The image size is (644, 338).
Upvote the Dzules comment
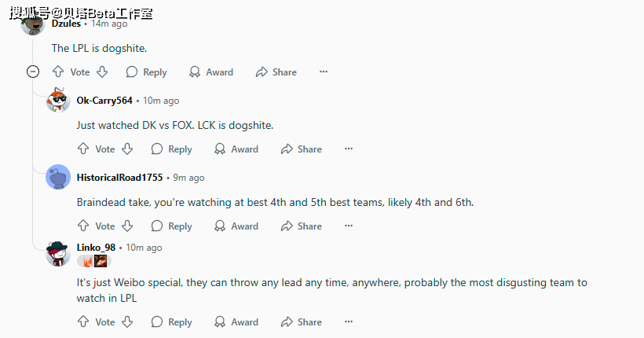pyautogui.click(x=57, y=72)
